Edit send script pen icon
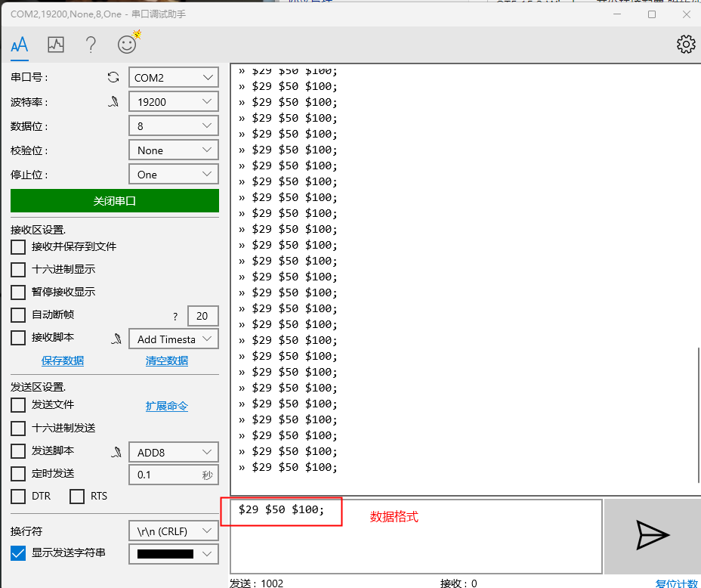701x588 pixels. pyautogui.click(x=116, y=452)
